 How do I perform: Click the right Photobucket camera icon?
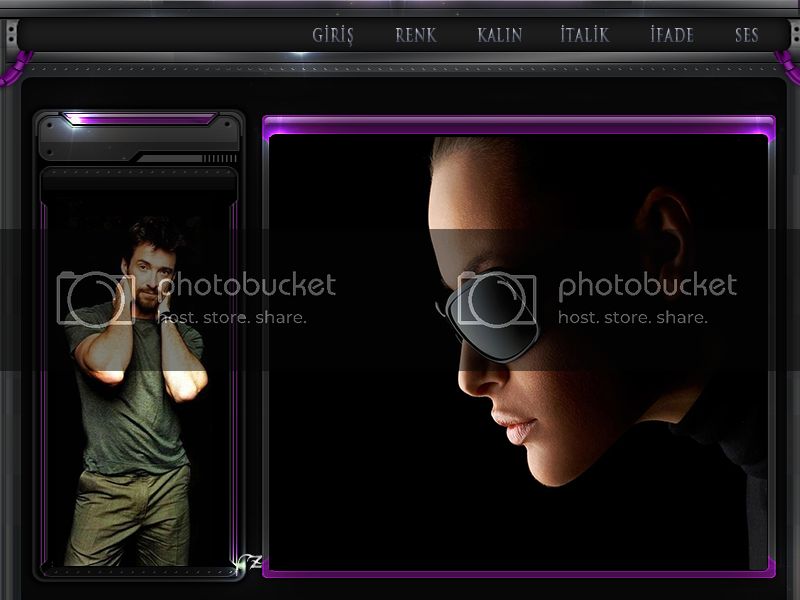[x=496, y=298]
